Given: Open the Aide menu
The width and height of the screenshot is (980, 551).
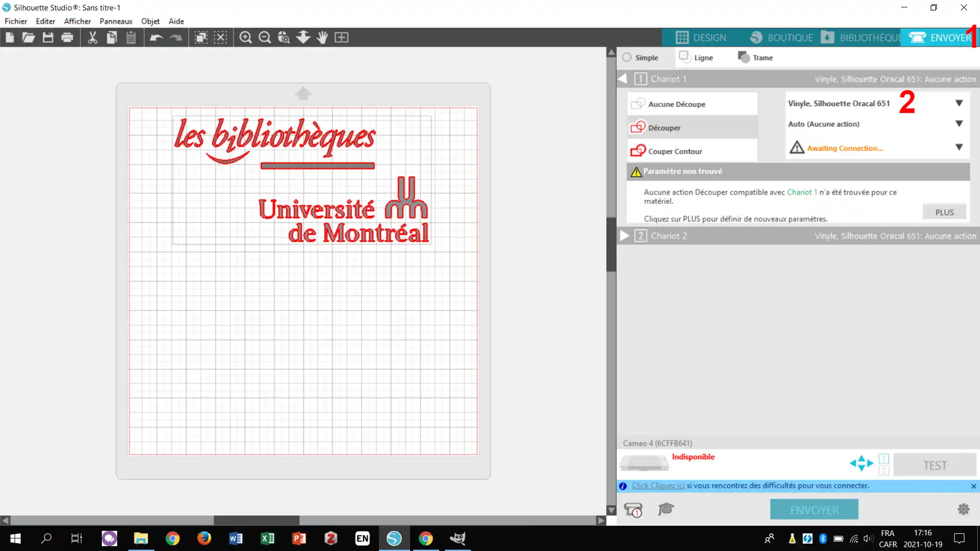Looking at the screenshot, I should [x=176, y=21].
